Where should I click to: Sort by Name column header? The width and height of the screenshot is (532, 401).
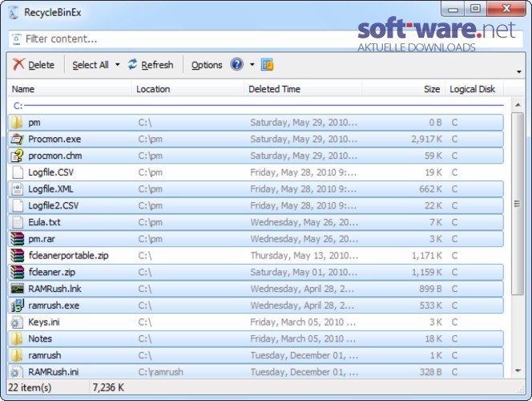(x=69, y=89)
